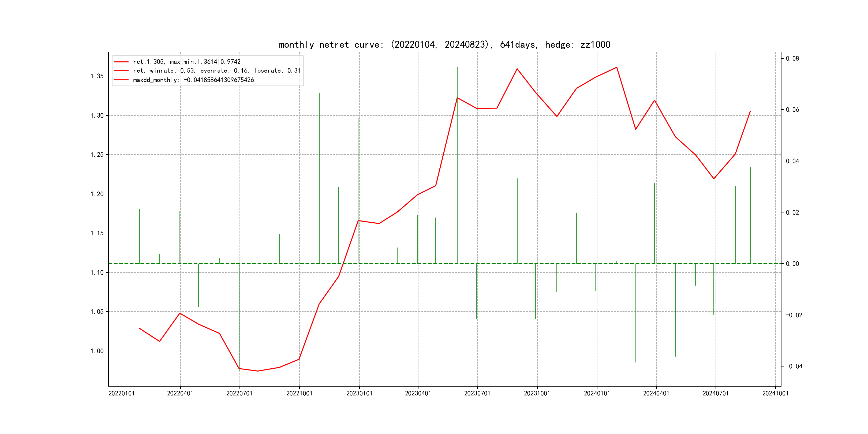Click the first legend red line swatch
The image size is (868, 434).
click(x=121, y=62)
